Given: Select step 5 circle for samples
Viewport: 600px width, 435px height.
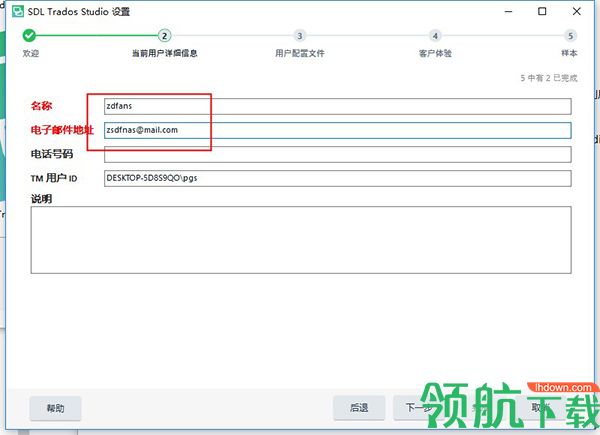Looking at the screenshot, I should point(570,36).
